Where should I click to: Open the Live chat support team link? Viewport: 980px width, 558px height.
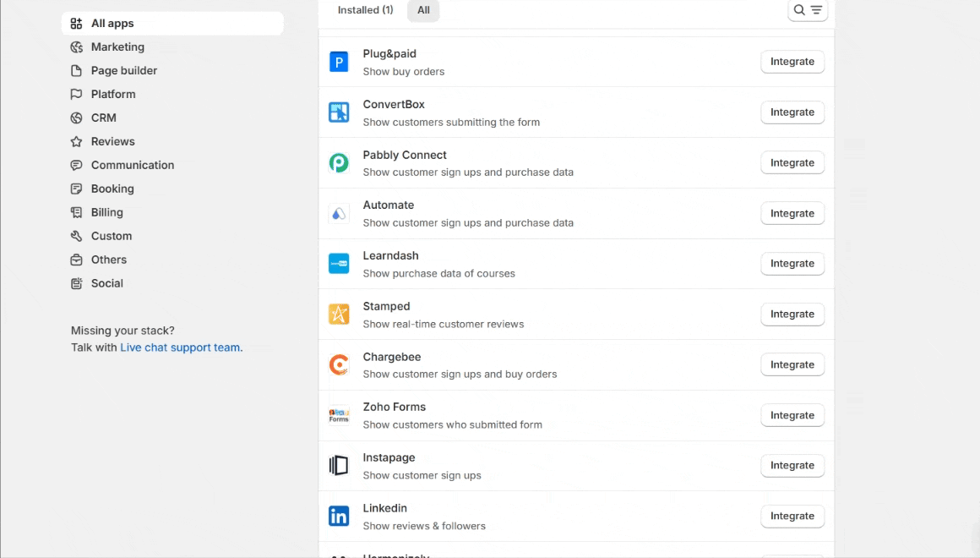pyautogui.click(x=182, y=347)
